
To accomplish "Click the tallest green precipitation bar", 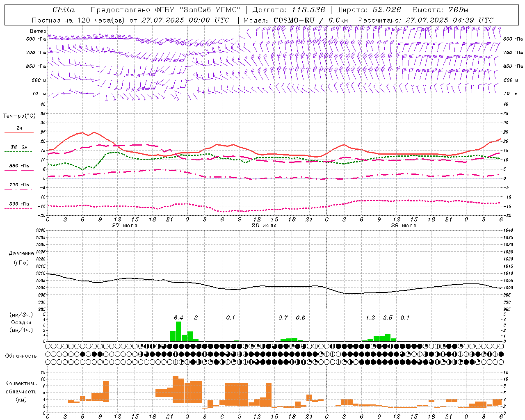I will (178, 331).
